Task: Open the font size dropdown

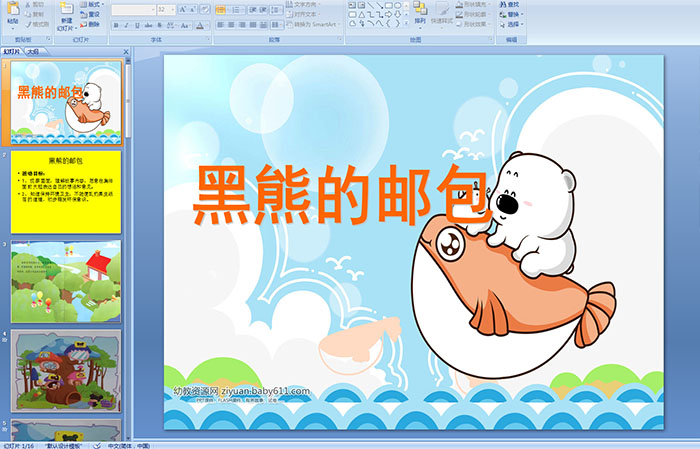Action: coord(173,10)
